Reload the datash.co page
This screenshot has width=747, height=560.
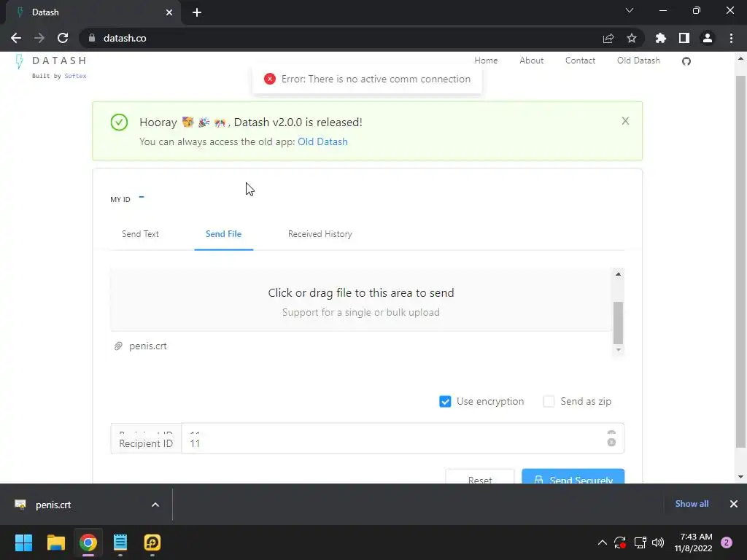coord(63,38)
